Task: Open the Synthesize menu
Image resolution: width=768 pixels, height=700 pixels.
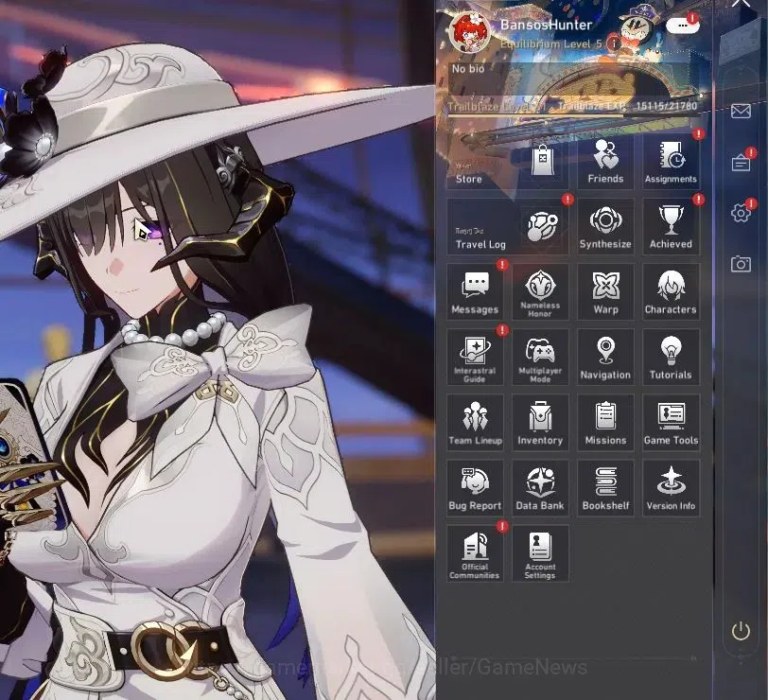Action: [x=605, y=227]
